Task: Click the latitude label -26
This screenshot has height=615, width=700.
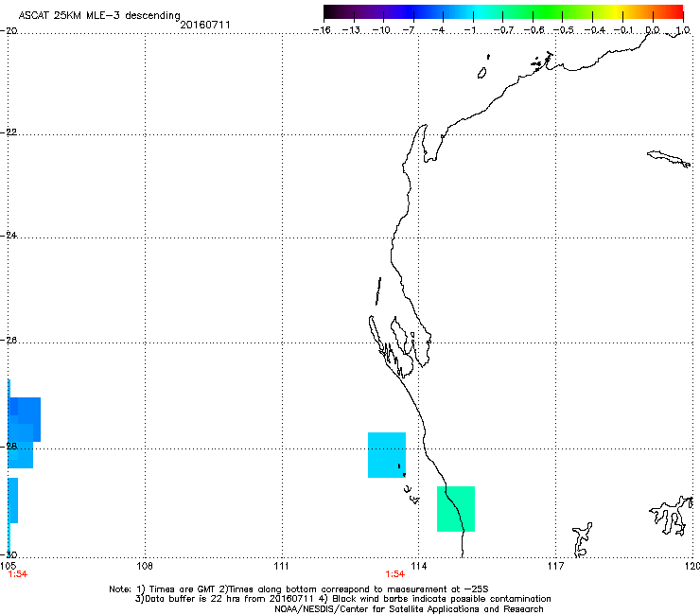Action: [9, 341]
